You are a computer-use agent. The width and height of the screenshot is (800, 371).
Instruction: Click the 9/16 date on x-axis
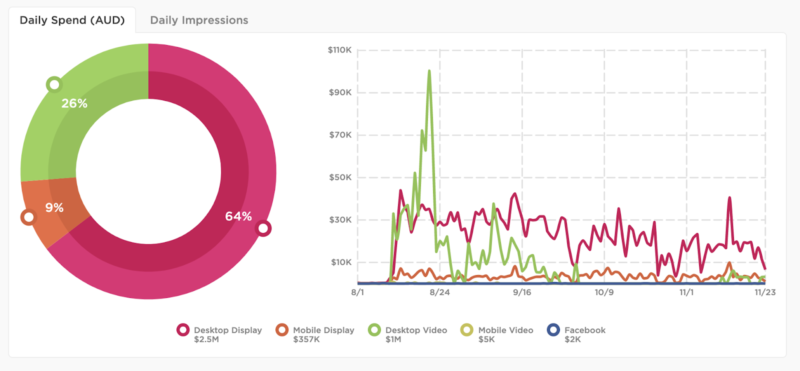click(x=522, y=293)
